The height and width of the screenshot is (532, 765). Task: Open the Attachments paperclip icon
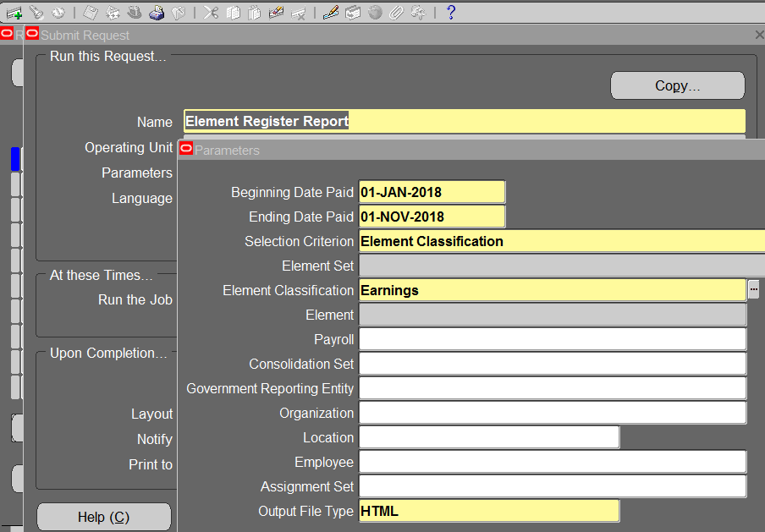[x=396, y=12]
